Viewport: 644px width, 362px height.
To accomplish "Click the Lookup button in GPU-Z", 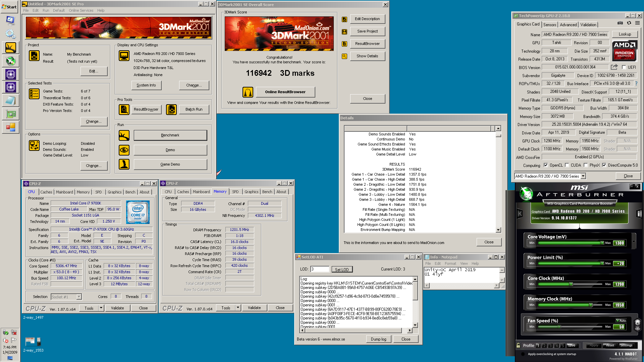I will click(x=625, y=34).
